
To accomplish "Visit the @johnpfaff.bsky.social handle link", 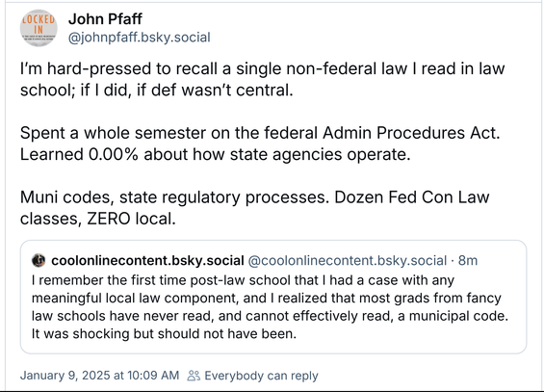I will coord(139,38).
